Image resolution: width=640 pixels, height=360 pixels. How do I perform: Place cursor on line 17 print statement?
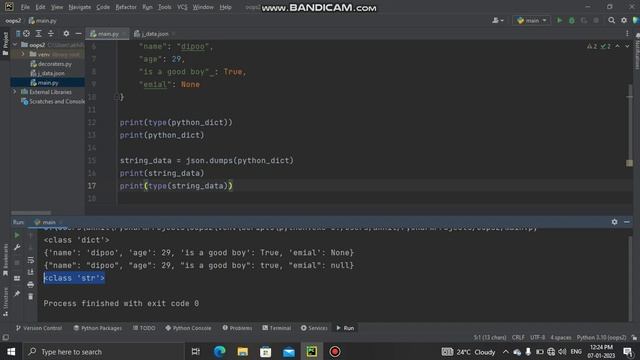pos(176,186)
